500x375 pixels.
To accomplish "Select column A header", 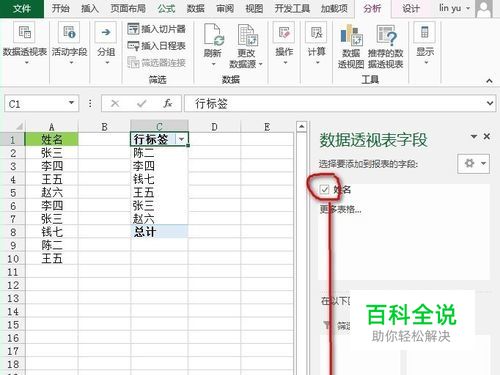I will [x=52, y=127].
